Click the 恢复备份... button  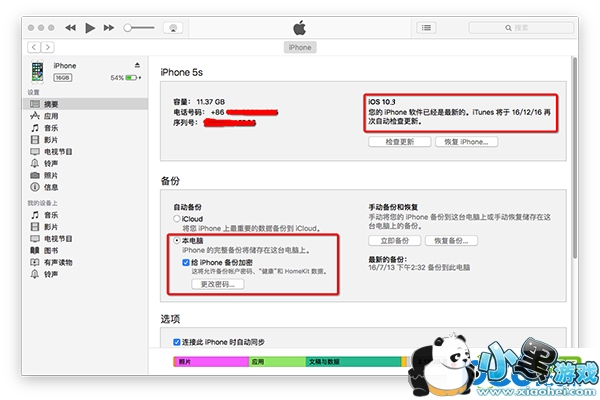click(x=451, y=240)
